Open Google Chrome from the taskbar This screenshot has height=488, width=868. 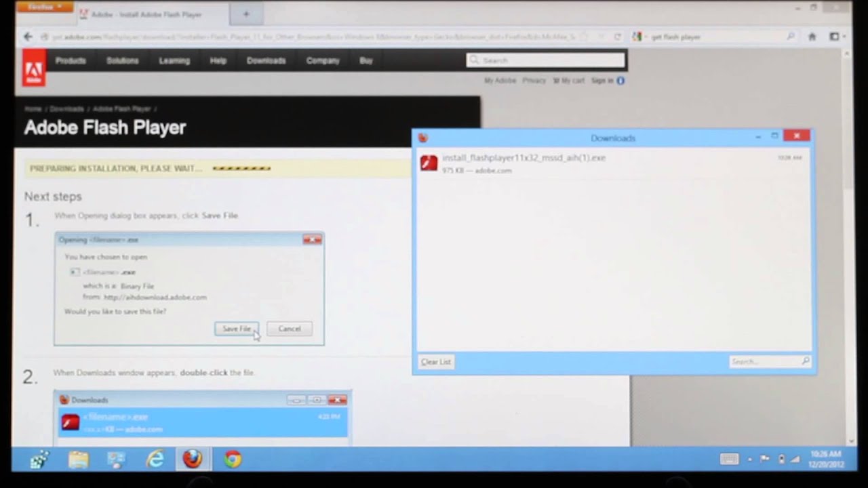pos(233,460)
